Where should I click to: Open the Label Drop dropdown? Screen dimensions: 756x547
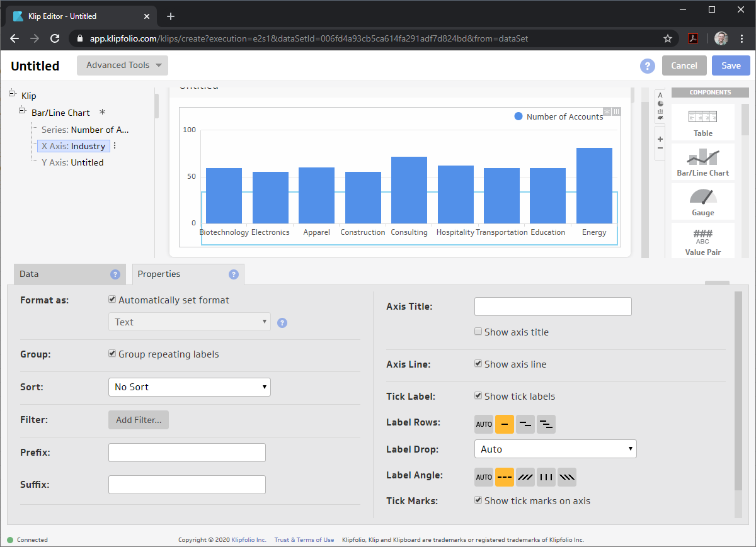tap(555, 449)
